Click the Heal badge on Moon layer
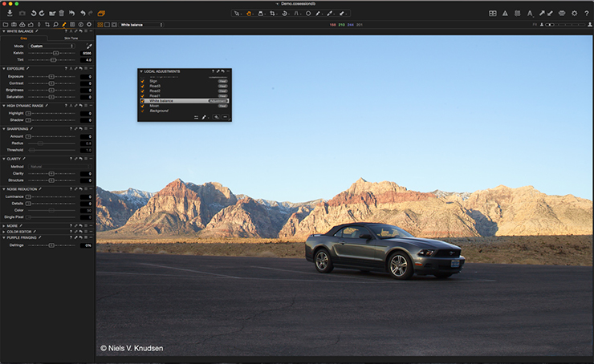The height and width of the screenshot is (364, 594). 222,106
